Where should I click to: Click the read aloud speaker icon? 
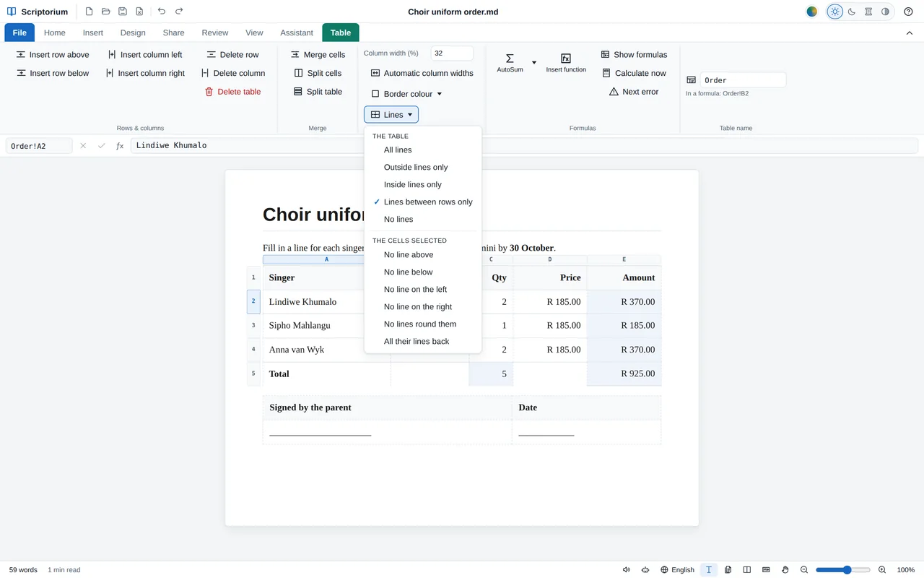(627, 570)
